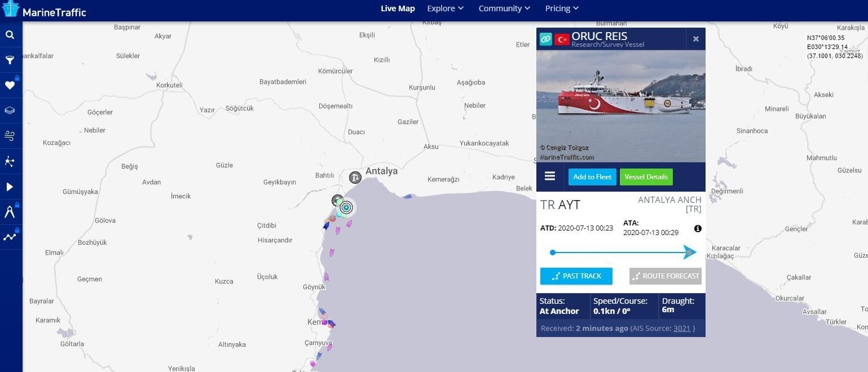
Task: Click the Döşemealtı map label
Action: click(x=336, y=106)
